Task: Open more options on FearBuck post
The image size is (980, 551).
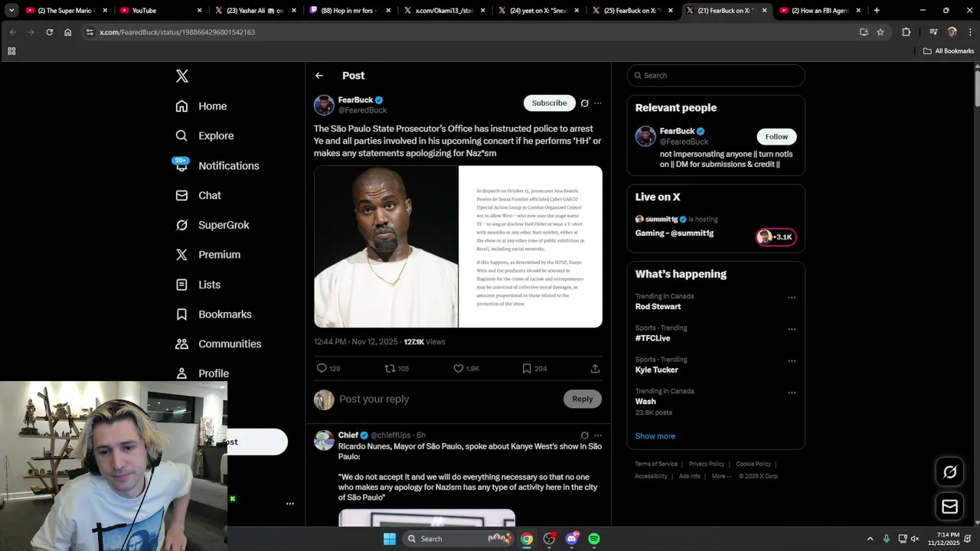Action: pyautogui.click(x=598, y=103)
